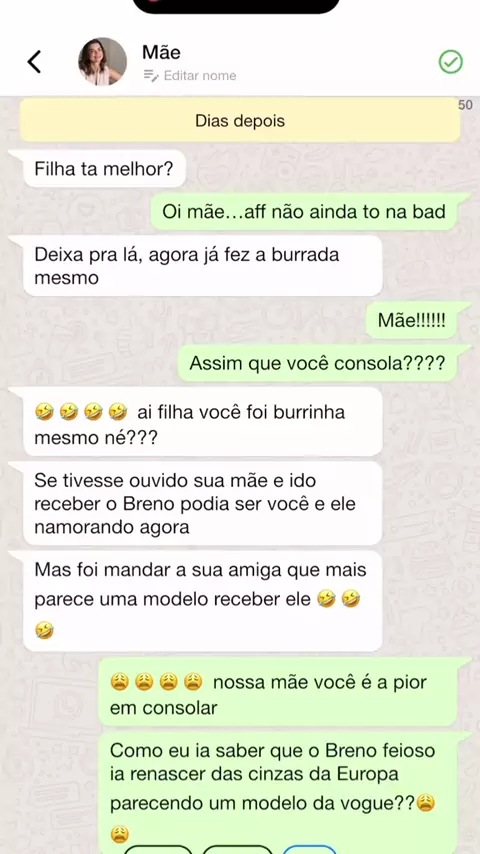This screenshot has width=480, height=854.
Task: Select 'Assim que você consola????' message
Action: tap(317, 363)
